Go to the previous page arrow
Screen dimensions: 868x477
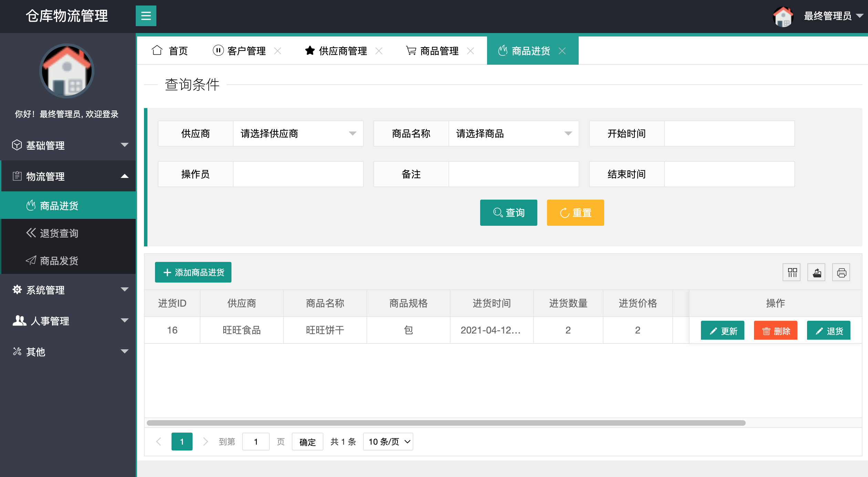click(x=159, y=442)
